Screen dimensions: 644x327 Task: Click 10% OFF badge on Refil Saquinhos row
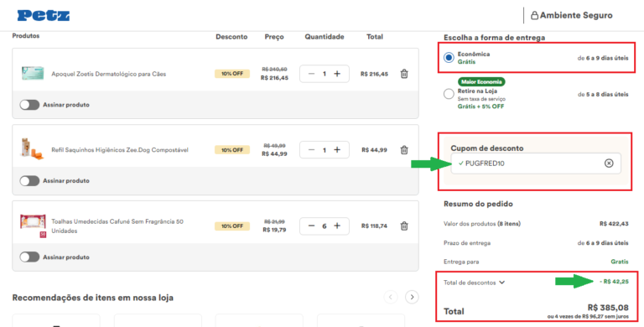(x=232, y=150)
